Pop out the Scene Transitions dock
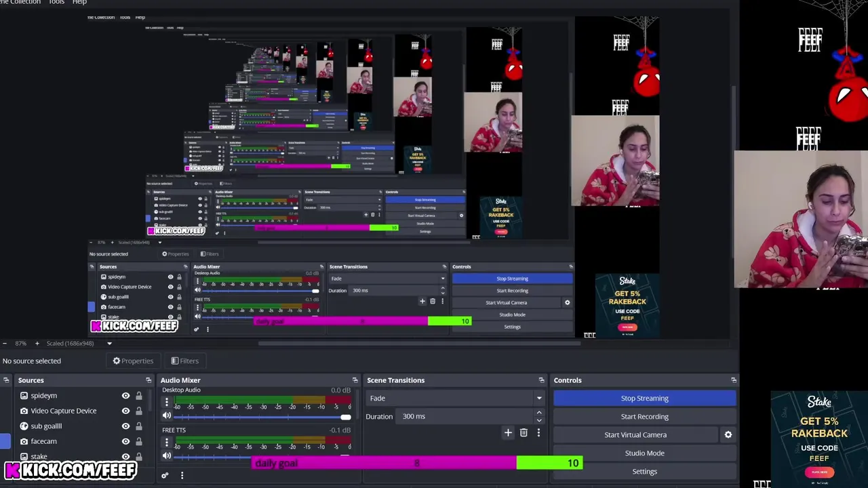 click(x=541, y=380)
